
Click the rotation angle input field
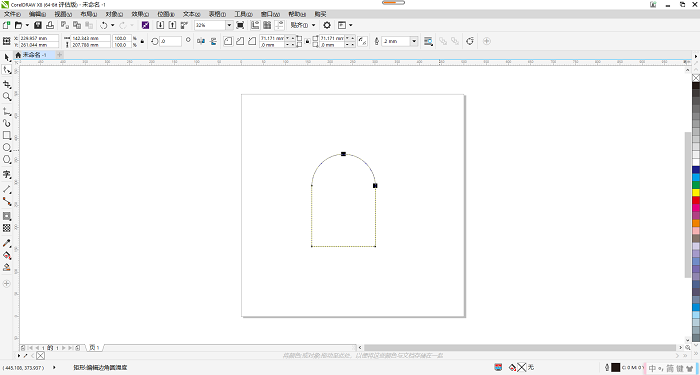pyautogui.click(x=171, y=41)
